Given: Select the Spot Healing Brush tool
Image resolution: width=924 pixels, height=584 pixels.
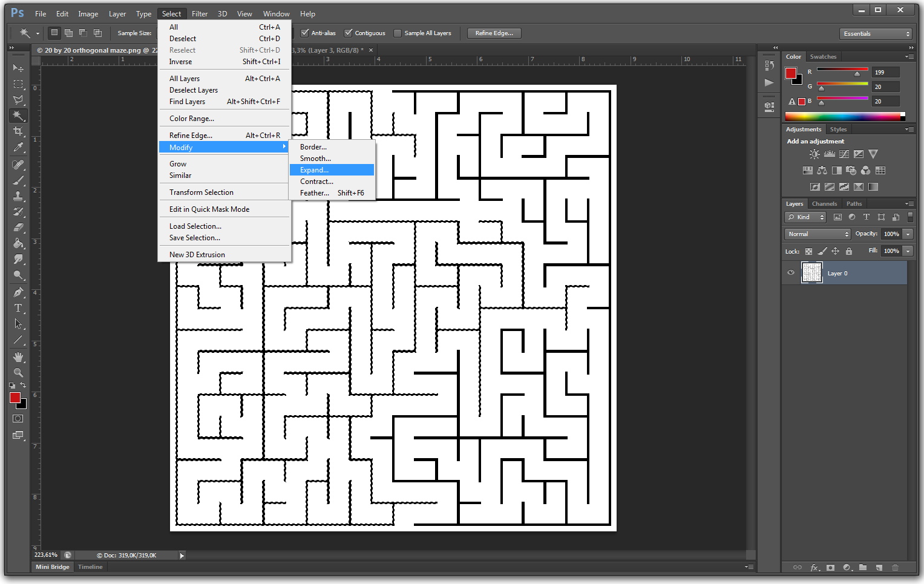Looking at the screenshot, I should click(x=18, y=165).
